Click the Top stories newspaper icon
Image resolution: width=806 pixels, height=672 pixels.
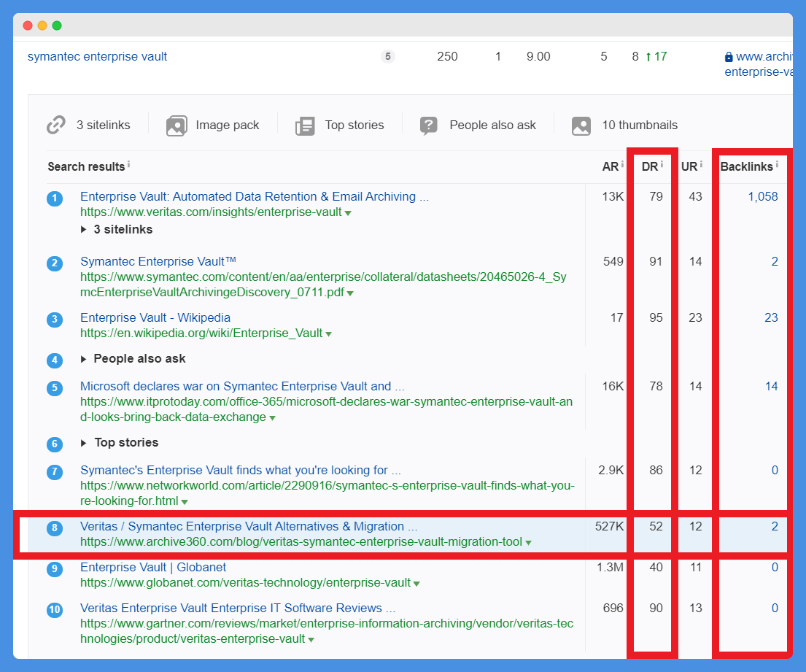click(x=305, y=126)
